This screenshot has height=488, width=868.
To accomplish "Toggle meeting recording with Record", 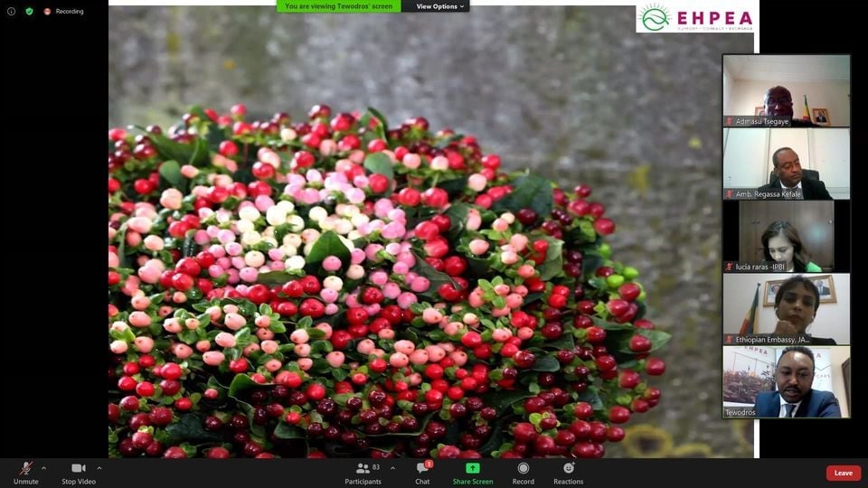I will coord(523,471).
